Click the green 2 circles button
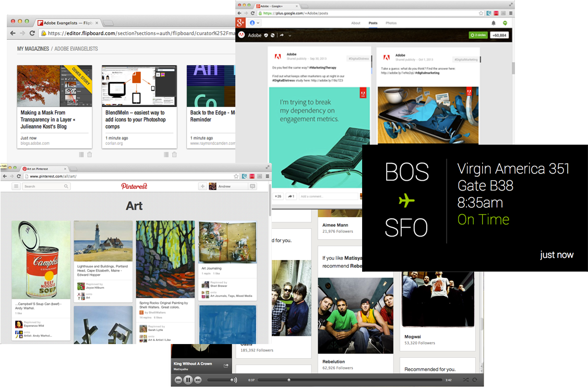 point(478,36)
